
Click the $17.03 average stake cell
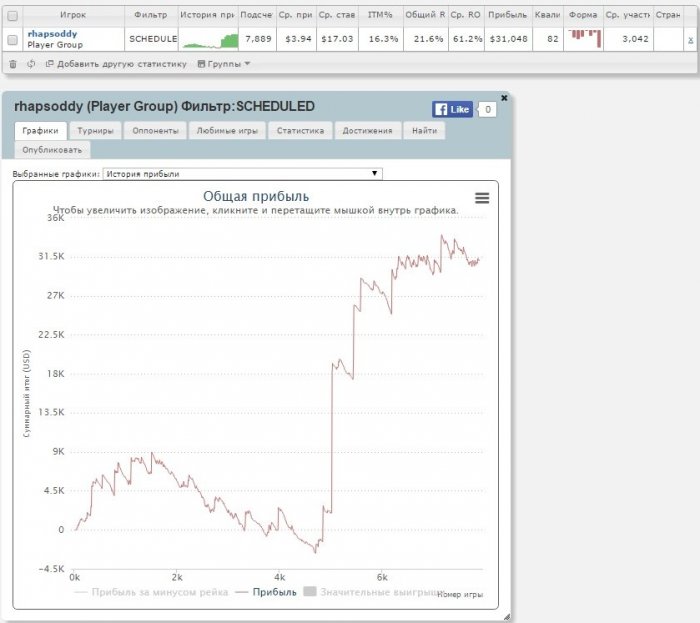(x=337, y=39)
